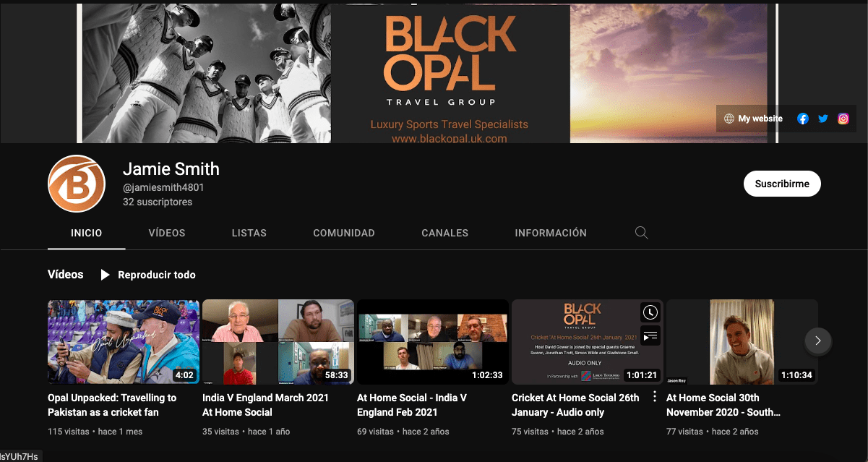Open the Facebook link in banner
Viewport: 868px width, 462px height.
coord(802,119)
